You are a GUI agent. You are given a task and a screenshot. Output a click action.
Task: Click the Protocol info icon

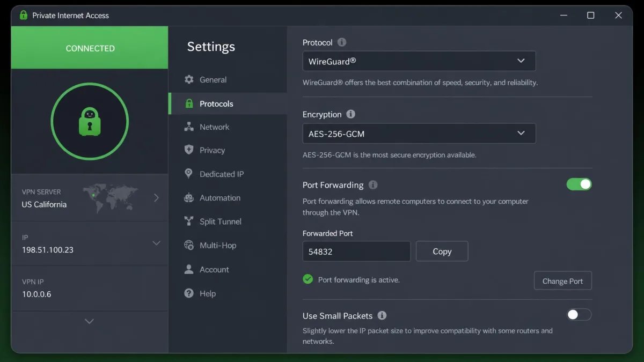[x=342, y=42]
